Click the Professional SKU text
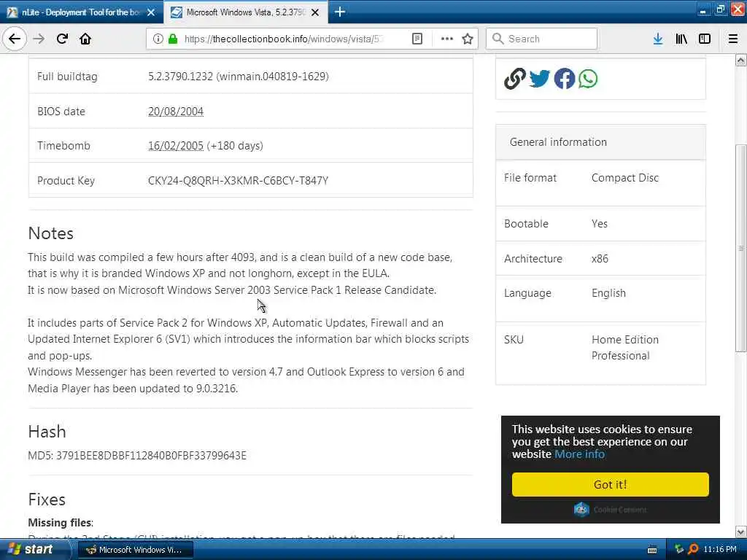The image size is (747, 560). (621, 356)
